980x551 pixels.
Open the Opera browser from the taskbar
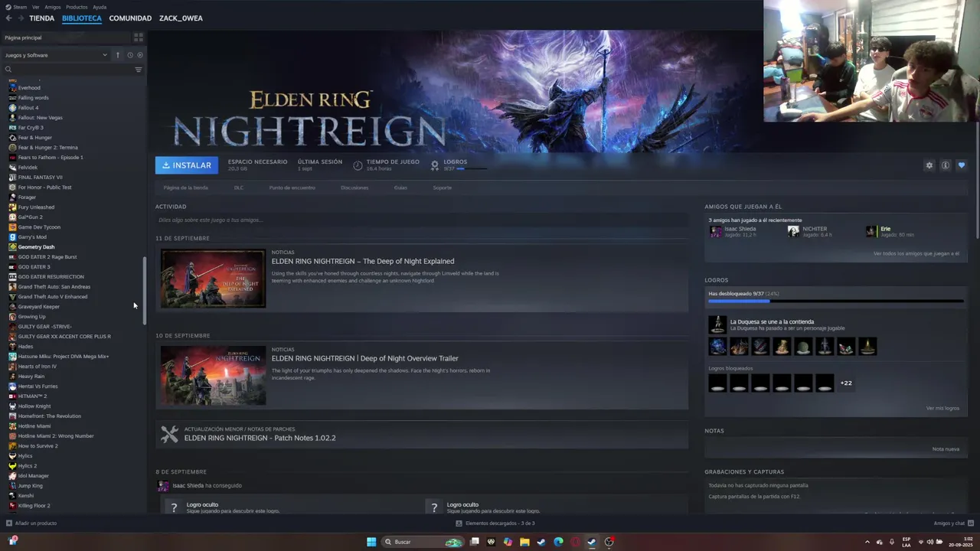[x=575, y=542]
